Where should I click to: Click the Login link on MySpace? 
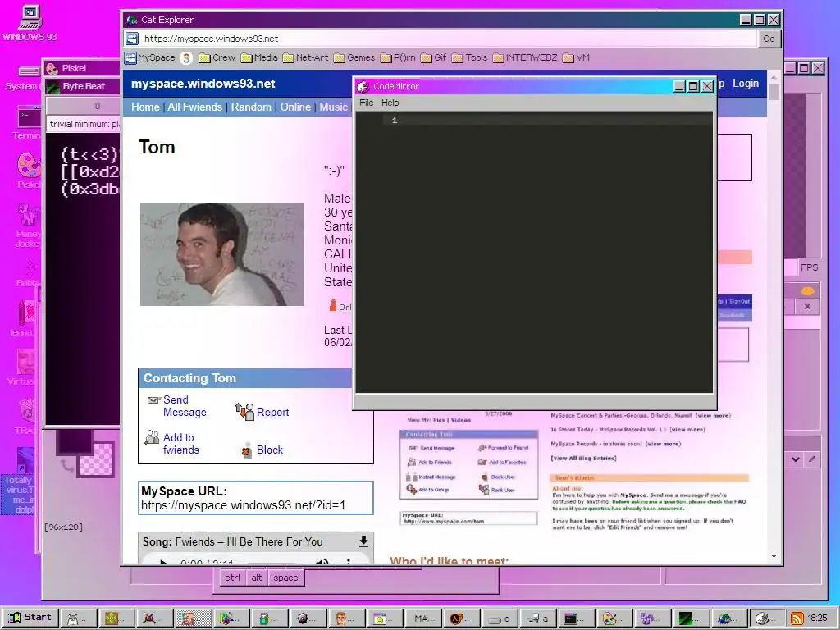pos(746,84)
